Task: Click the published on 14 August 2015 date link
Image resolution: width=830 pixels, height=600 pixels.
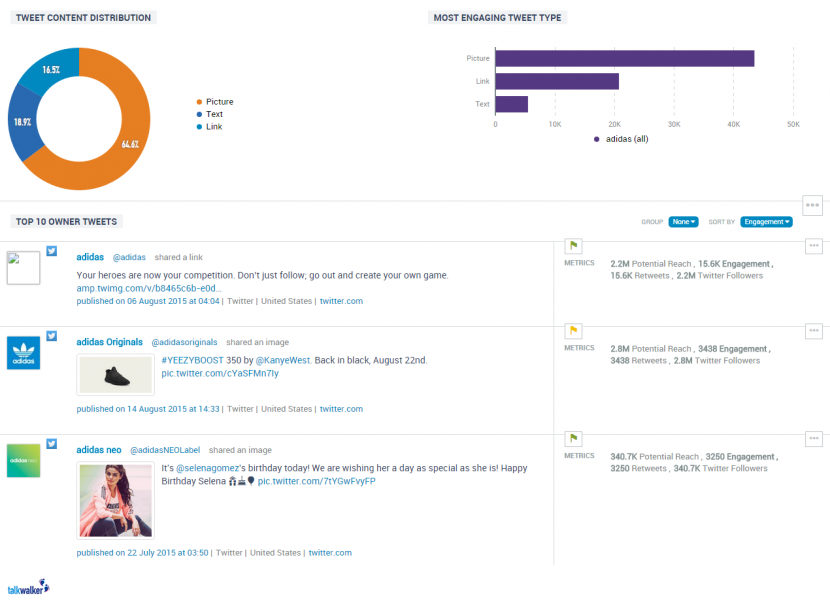Action: point(148,409)
